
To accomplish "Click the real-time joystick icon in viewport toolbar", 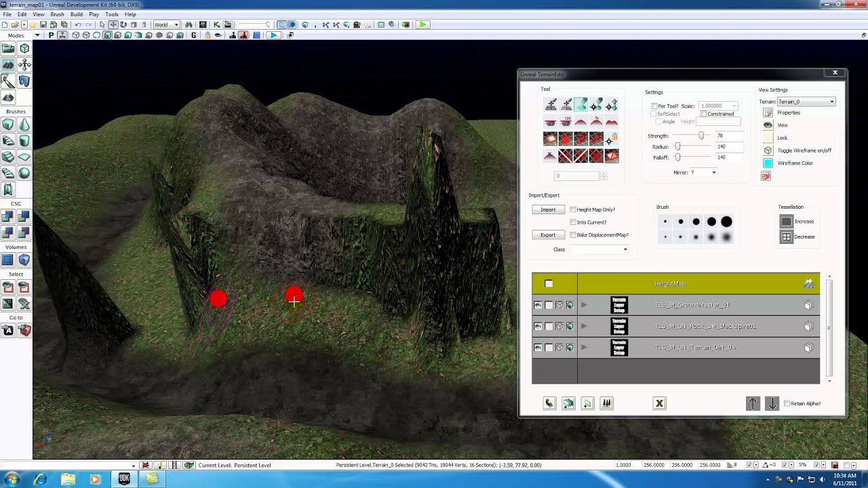I will 63,35.
